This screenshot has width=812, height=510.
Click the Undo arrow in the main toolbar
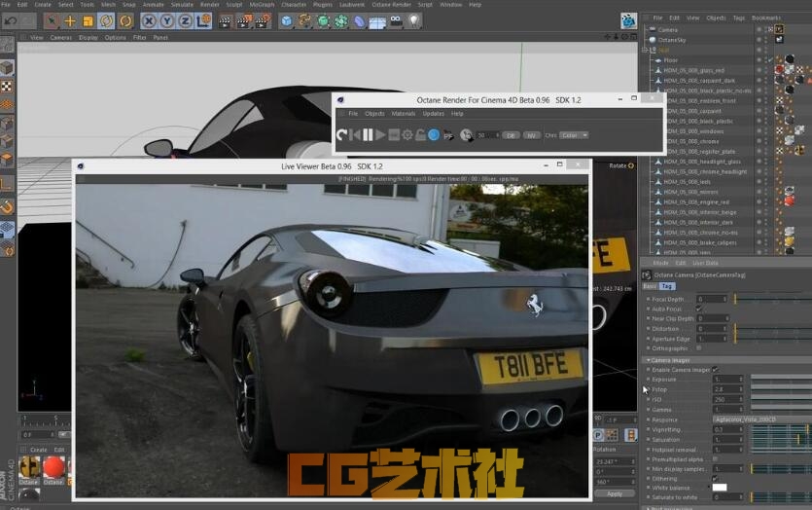[10, 21]
